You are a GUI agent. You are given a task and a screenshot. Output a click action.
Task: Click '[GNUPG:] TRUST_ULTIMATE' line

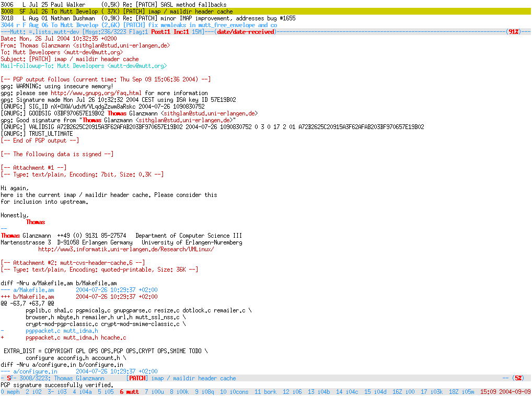37,134
